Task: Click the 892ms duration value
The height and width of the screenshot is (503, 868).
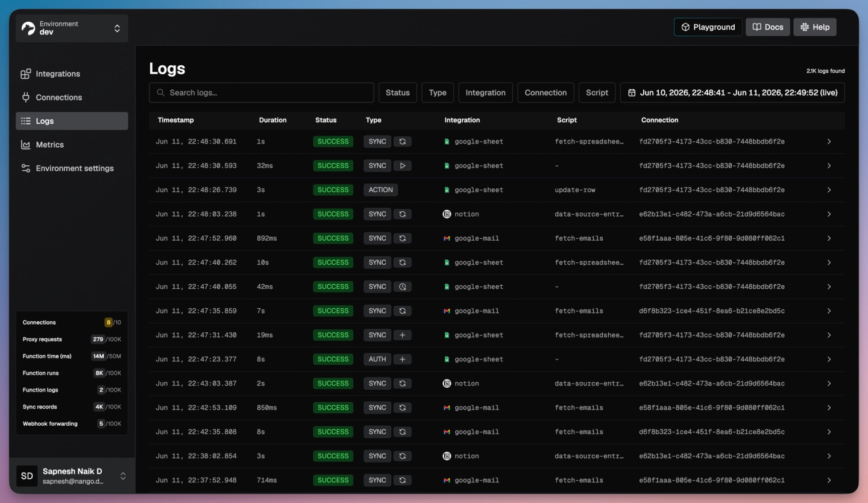Action: tap(267, 238)
